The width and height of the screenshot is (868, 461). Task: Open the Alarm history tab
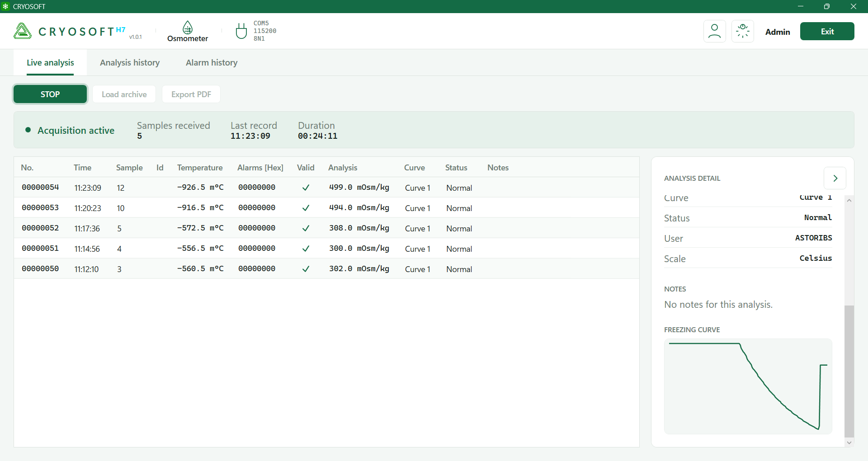click(x=212, y=62)
